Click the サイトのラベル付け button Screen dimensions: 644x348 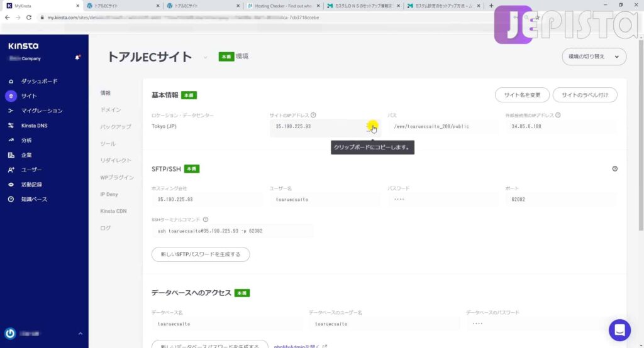coord(585,95)
